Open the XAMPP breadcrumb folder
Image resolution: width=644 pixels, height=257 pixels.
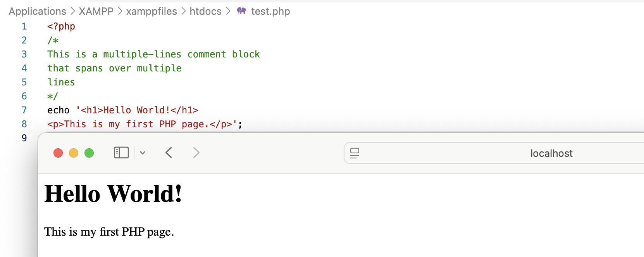click(x=96, y=11)
